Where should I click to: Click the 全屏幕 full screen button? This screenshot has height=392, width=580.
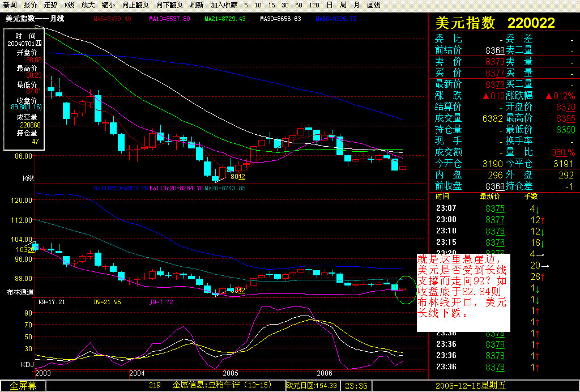(23, 386)
